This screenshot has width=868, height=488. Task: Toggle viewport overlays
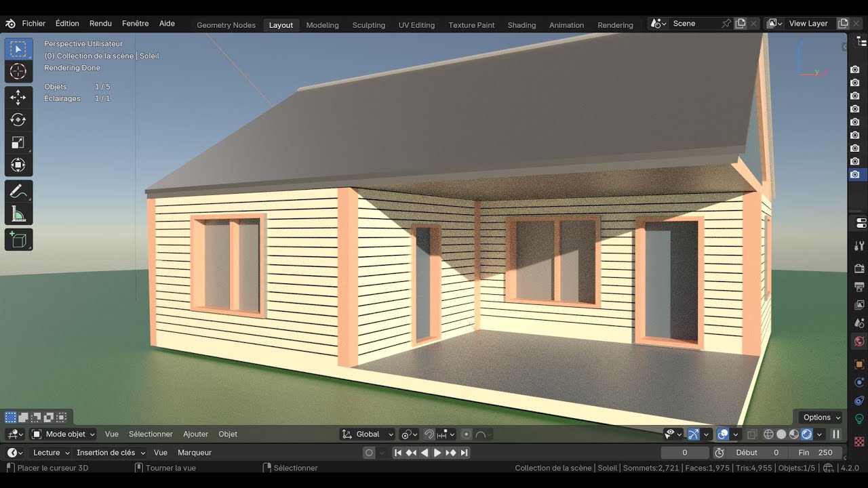click(723, 434)
